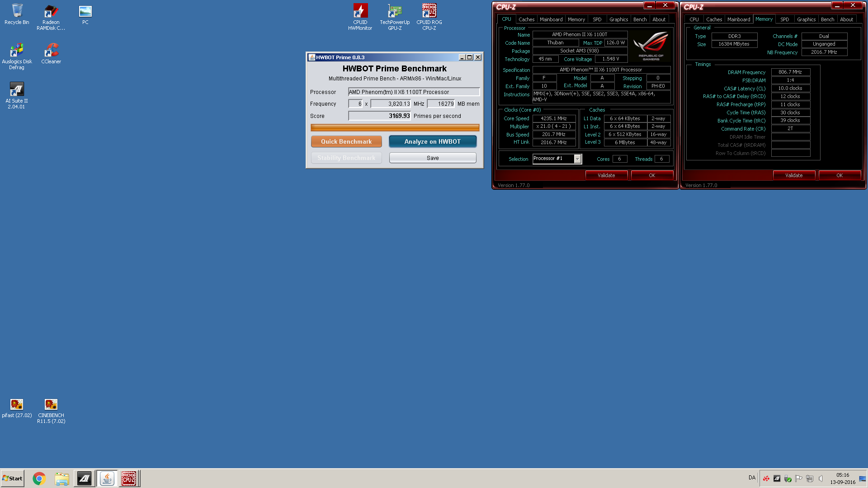Click Save in HWBOT Prime
The height and width of the screenshot is (488, 868).
(x=433, y=158)
